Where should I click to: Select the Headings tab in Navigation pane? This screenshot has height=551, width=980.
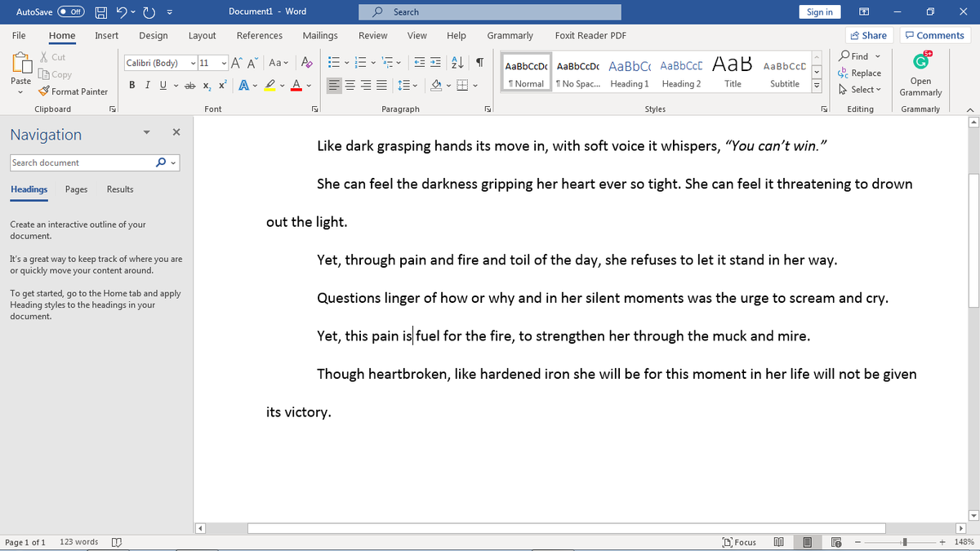coord(29,189)
